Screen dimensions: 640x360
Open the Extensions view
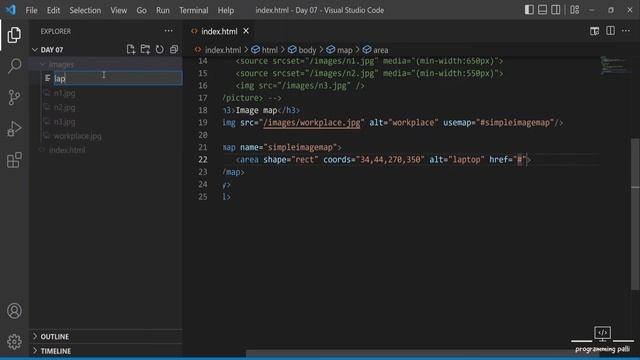14,160
